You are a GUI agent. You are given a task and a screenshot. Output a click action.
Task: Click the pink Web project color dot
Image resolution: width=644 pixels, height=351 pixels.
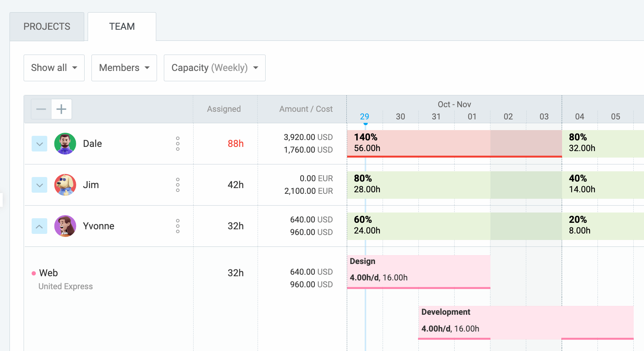(34, 273)
